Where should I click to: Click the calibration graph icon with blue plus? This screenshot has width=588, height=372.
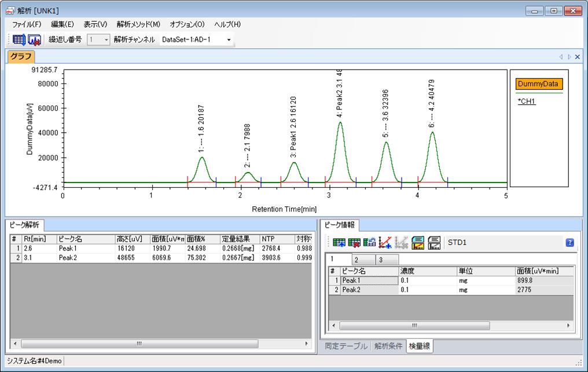[385, 242]
